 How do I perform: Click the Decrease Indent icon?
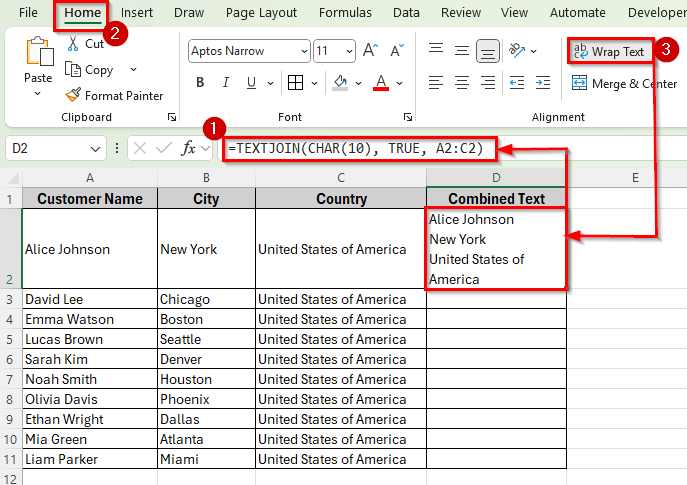[517, 82]
